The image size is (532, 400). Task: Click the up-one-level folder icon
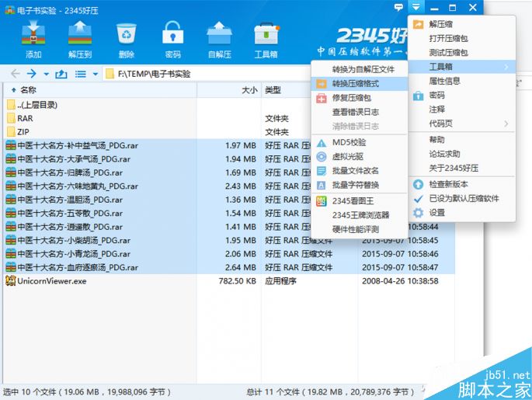pos(61,74)
